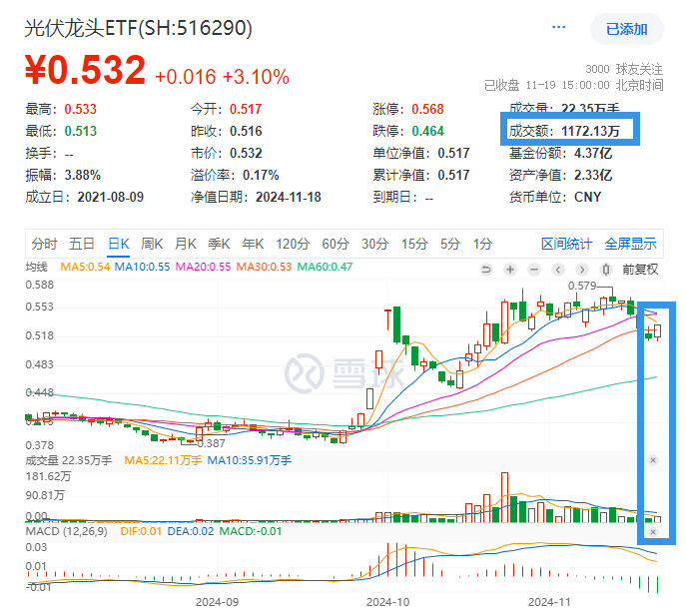Click the MA60:0.47 moving average label
This screenshot has height=616, width=686.
click(x=325, y=267)
